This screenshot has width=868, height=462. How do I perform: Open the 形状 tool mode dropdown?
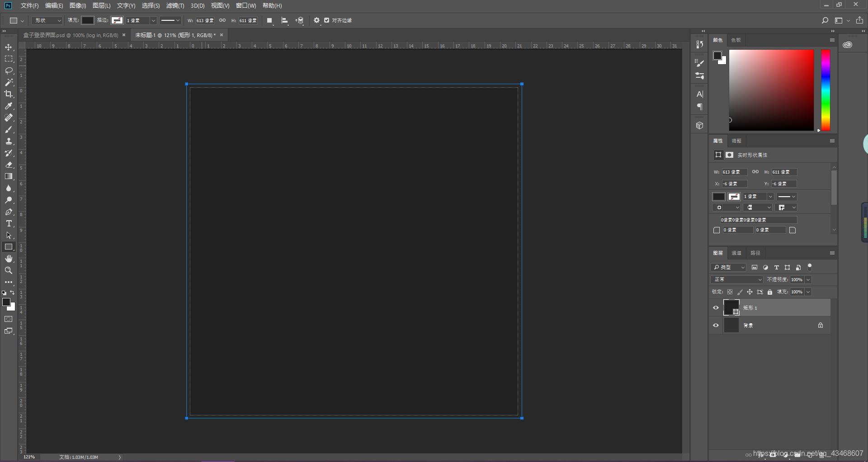pyautogui.click(x=47, y=20)
